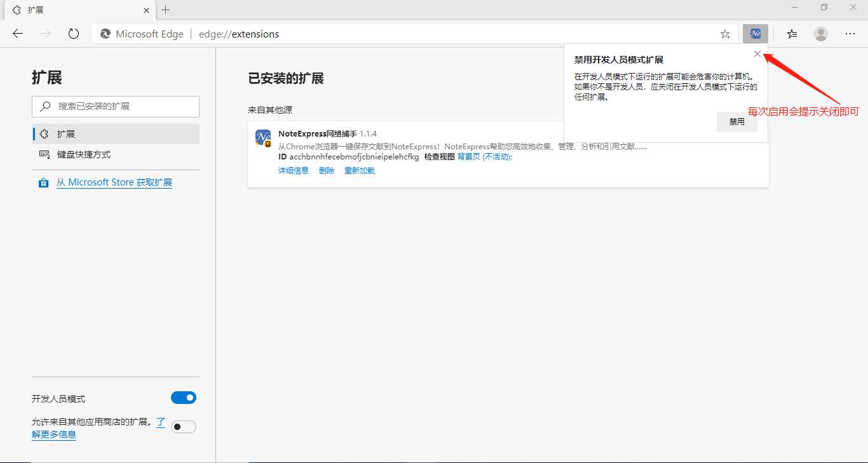
Task: Click the NoteExpress网络捕手 extension name
Action: pos(318,134)
